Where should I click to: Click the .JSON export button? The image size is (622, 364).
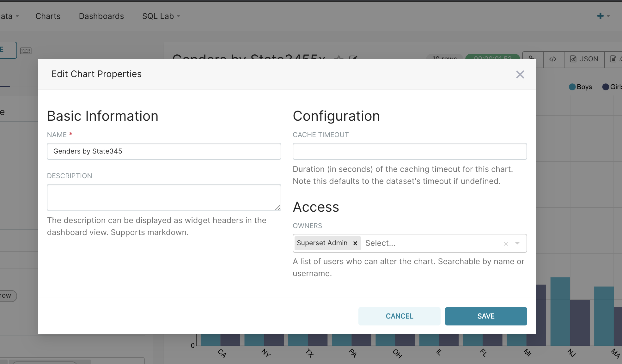coord(584,59)
